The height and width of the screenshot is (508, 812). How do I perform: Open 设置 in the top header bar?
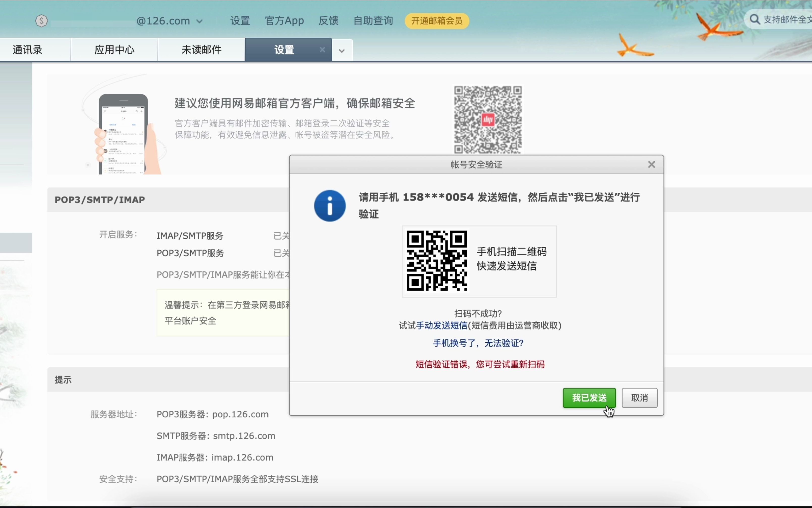point(240,21)
